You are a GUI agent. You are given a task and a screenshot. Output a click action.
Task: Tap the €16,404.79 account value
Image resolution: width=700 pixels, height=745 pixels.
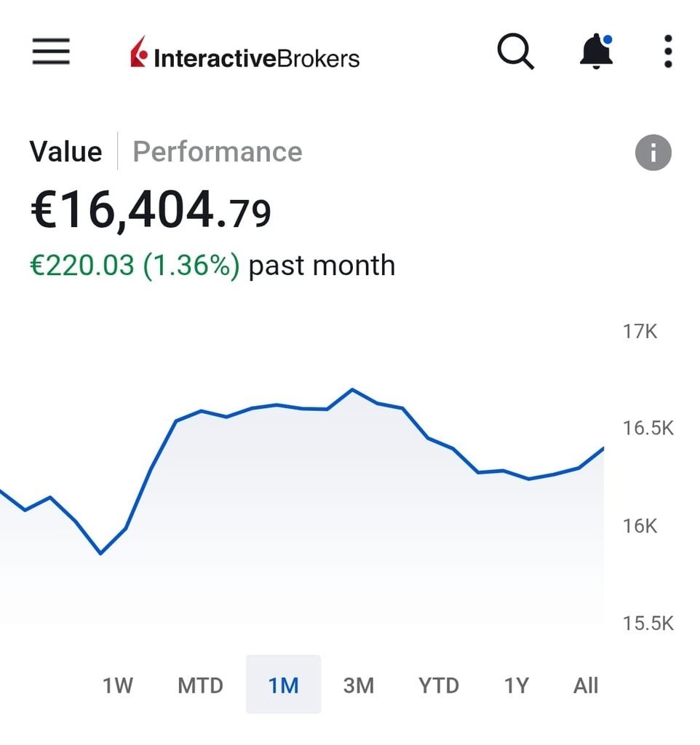click(x=151, y=210)
